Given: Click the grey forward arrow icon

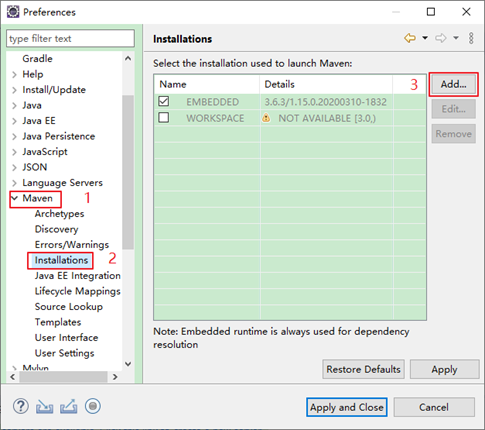Looking at the screenshot, I should tap(440, 38).
